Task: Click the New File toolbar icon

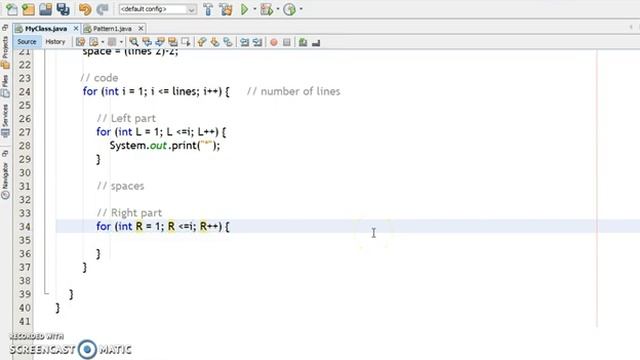Action: [11, 9]
